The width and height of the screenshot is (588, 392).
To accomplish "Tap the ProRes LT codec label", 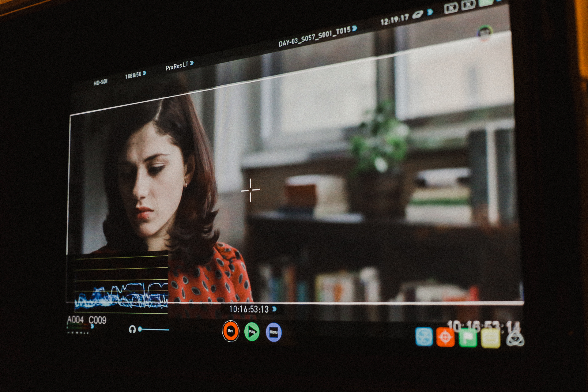I will (x=177, y=66).
